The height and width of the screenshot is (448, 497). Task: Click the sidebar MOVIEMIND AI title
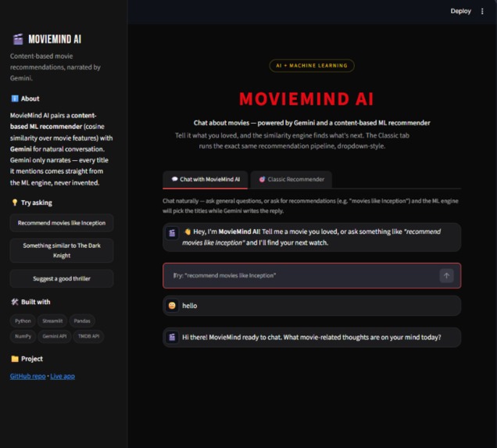click(55, 39)
